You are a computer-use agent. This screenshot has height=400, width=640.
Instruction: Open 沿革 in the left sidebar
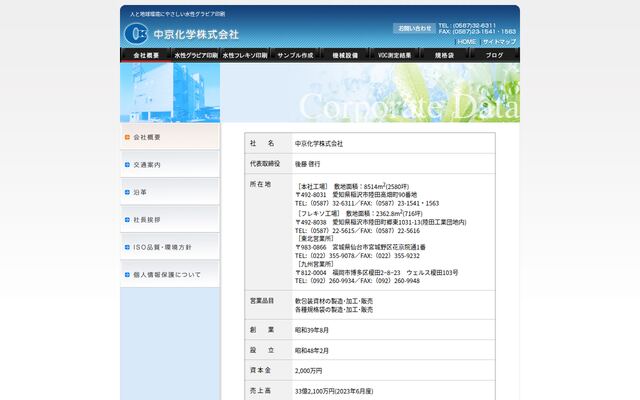click(170, 192)
